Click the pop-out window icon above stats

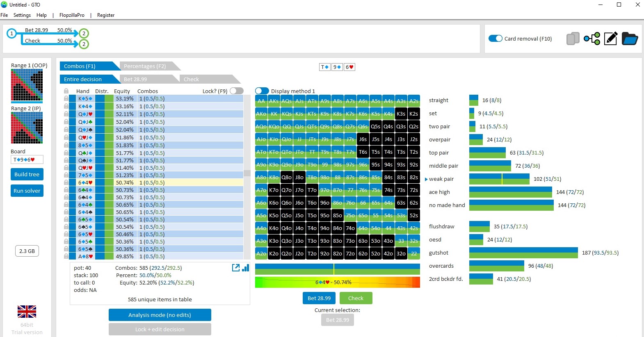click(x=236, y=268)
